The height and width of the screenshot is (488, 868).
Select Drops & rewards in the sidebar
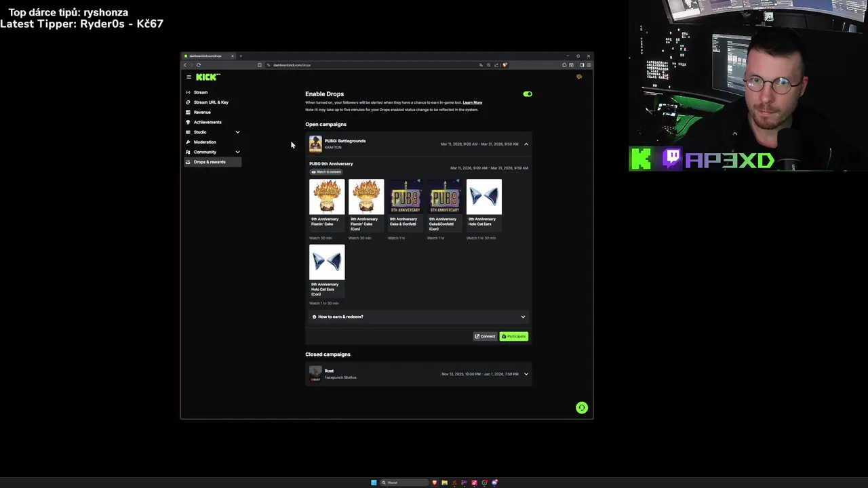213,162
